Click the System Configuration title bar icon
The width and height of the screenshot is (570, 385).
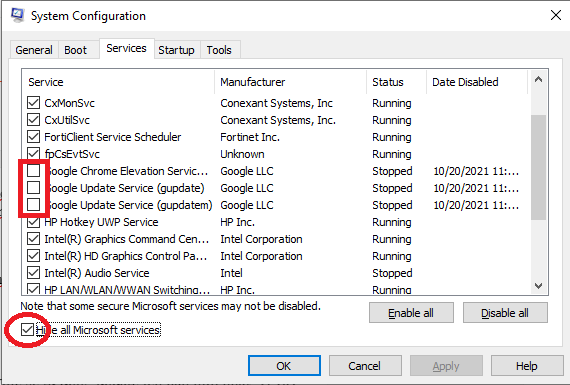click(17, 15)
